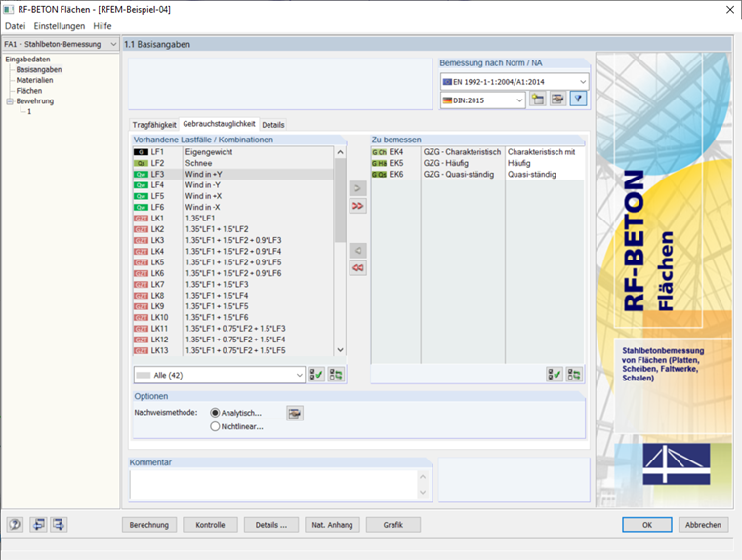Select EK5 GZG - Häufig row
The image size is (742, 560).
pyautogui.click(x=477, y=163)
